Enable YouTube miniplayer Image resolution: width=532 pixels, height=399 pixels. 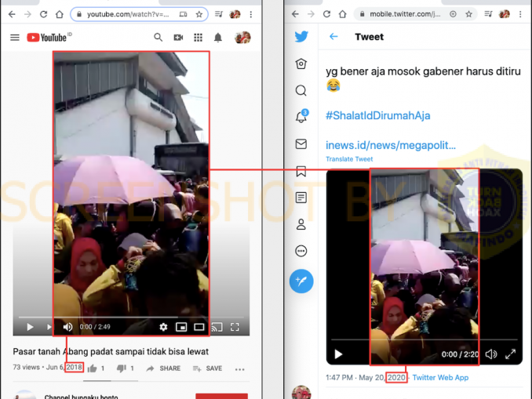[x=181, y=327]
